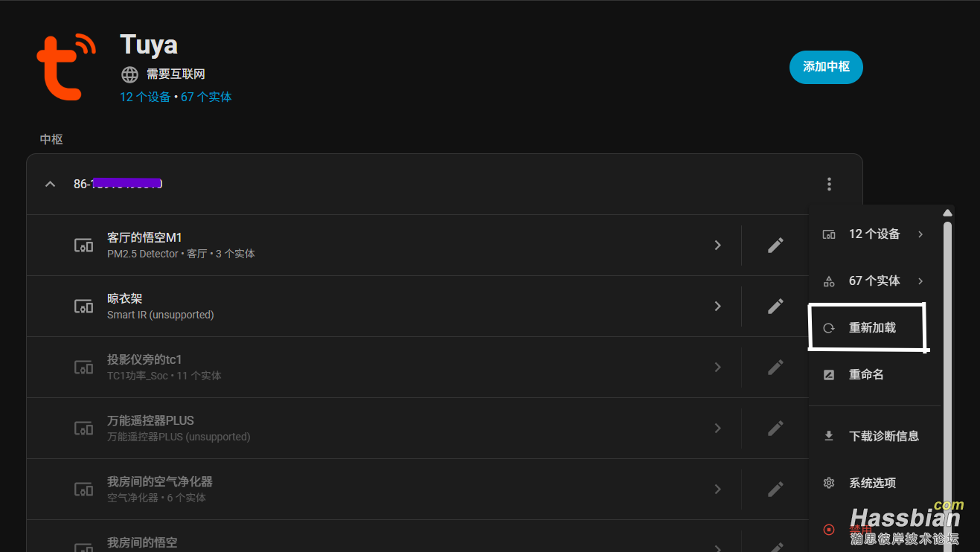This screenshot has height=552, width=980.
Task: Open the 67 个实体 header link
Action: [x=206, y=97]
